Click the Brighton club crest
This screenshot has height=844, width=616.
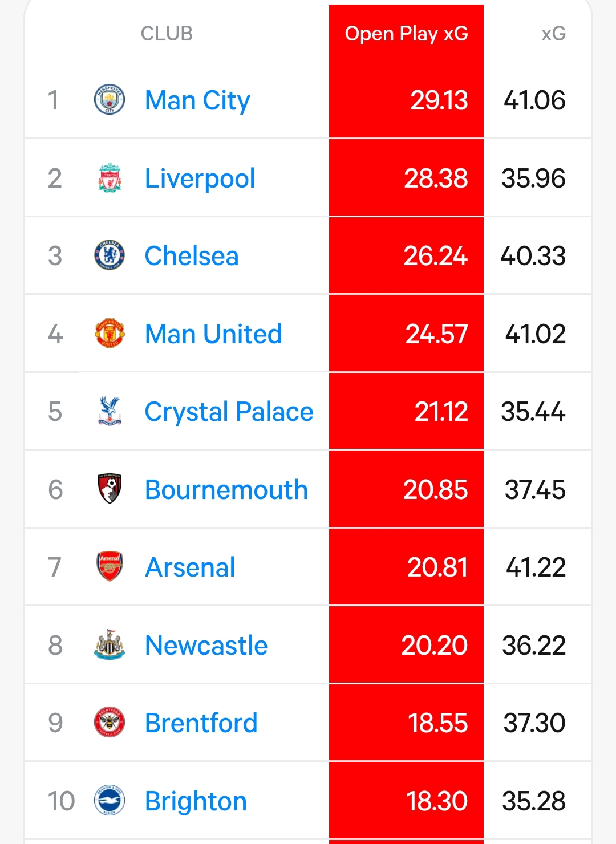click(109, 801)
